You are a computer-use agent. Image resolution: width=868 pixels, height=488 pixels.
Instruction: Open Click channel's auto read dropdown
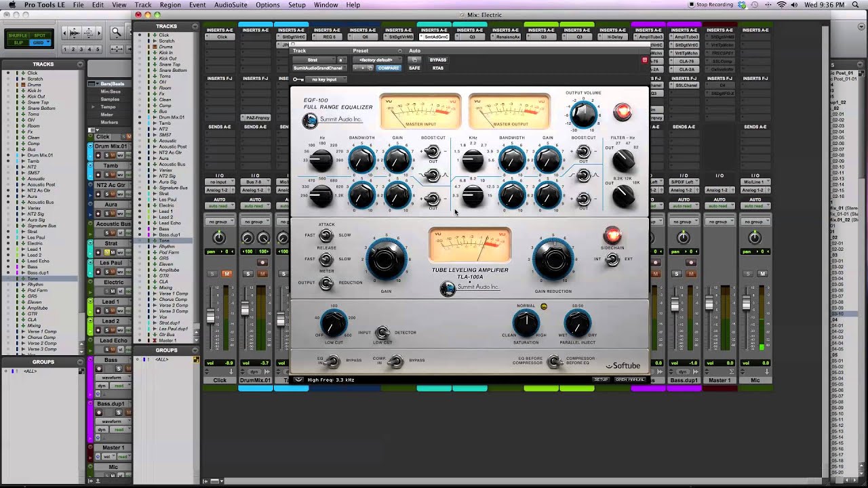point(219,206)
